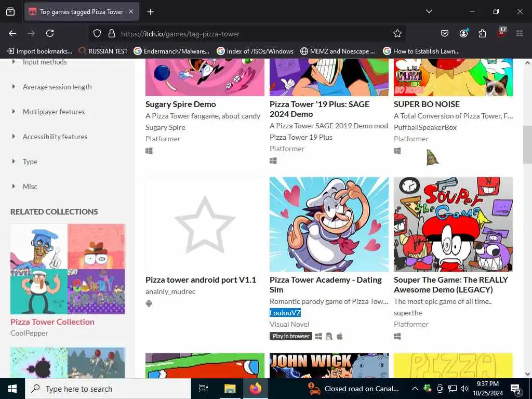Open Pizza tower android port V1.1 title
532x399 pixels.
[x=201, y=280]
